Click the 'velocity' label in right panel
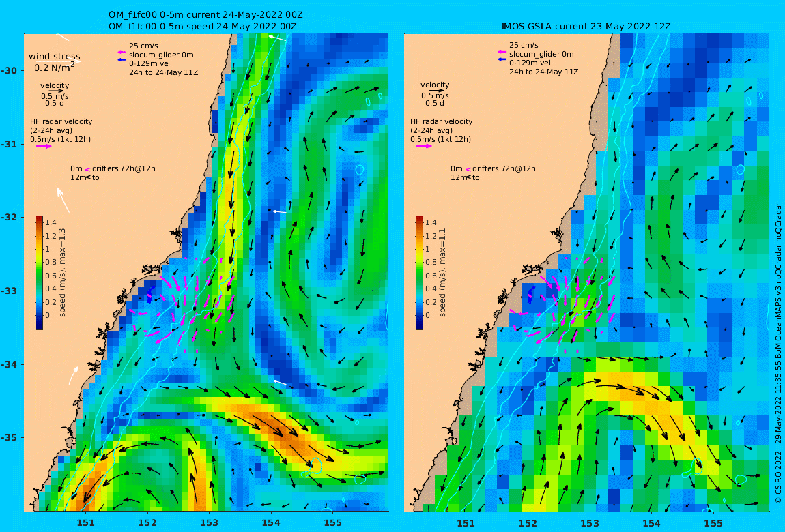Screen dimensions: 785x532 [435, 85]
